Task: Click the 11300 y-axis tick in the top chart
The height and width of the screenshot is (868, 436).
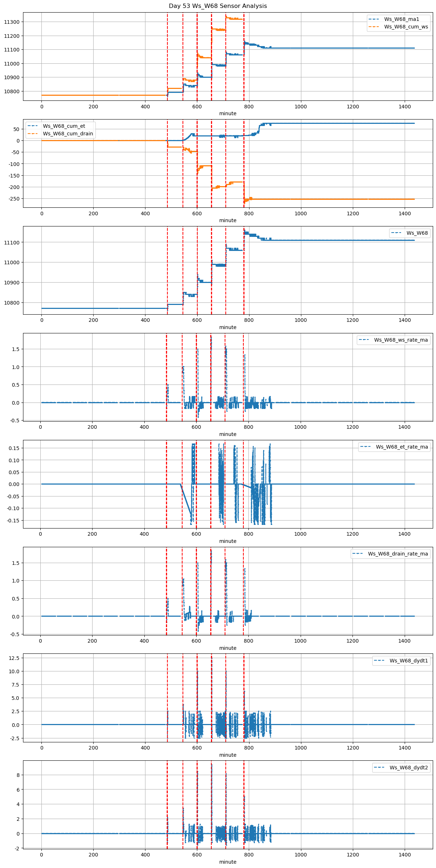Action: [x=12, y=22]
